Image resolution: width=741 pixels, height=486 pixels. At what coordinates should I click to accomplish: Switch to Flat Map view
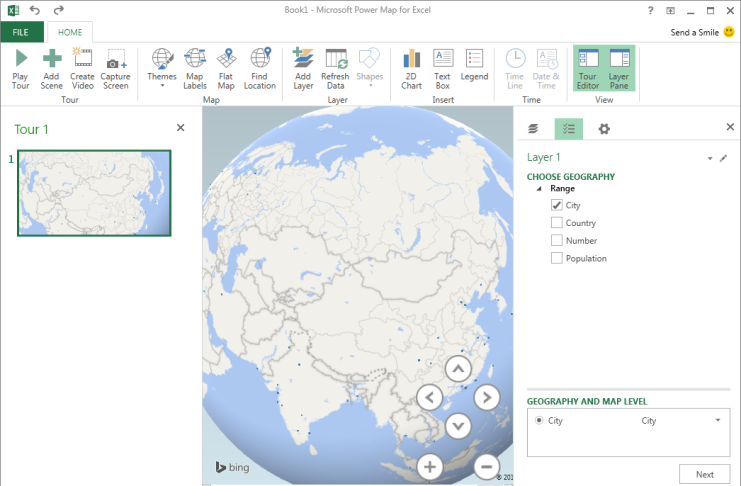click(226, 69)
